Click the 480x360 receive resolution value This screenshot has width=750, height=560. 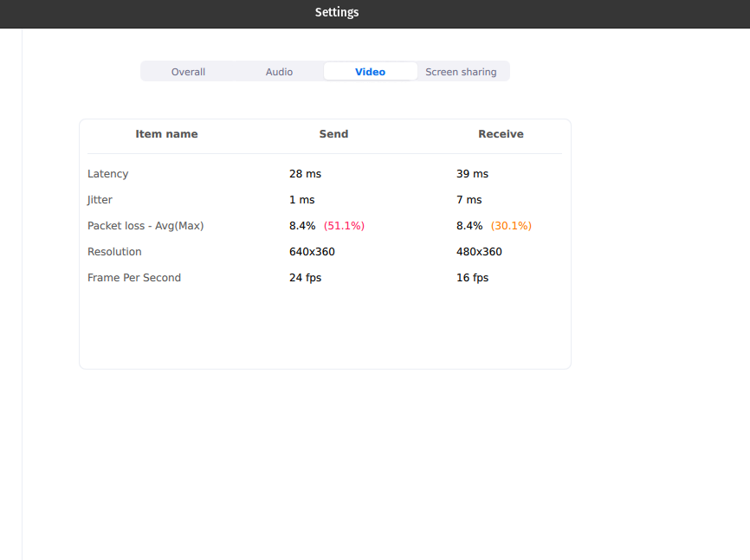479,252
